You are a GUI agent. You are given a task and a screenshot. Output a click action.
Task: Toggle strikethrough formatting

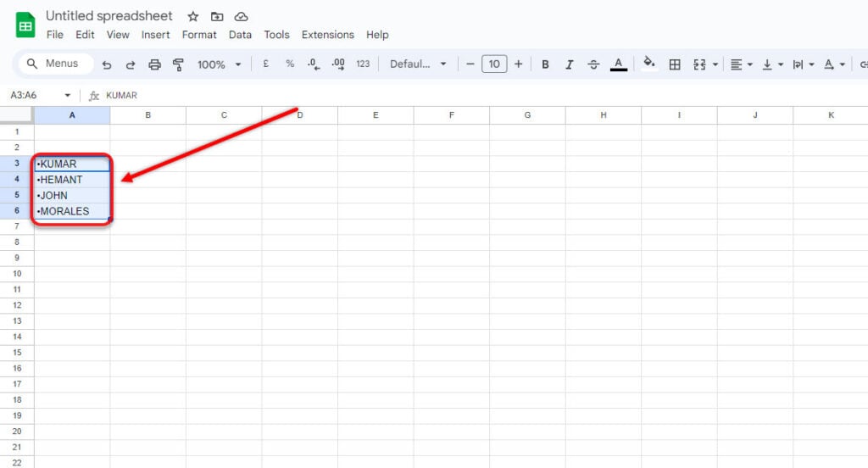click(x=593, y=64)
